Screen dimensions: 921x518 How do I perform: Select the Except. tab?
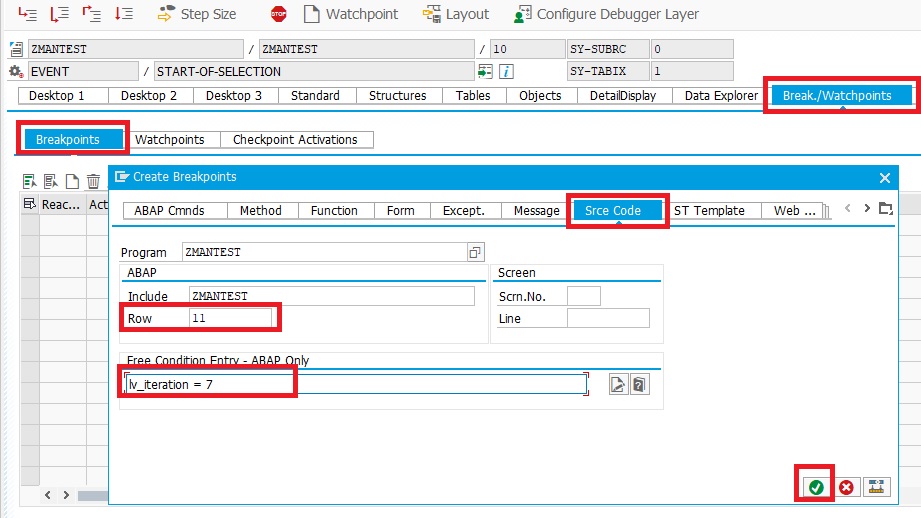[x=465, y=210]
